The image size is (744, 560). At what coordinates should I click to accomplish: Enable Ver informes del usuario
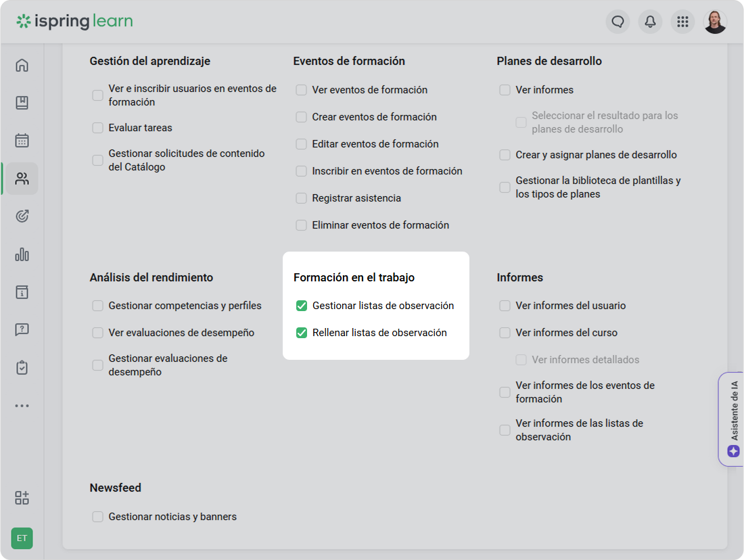[x=505, y=306]
